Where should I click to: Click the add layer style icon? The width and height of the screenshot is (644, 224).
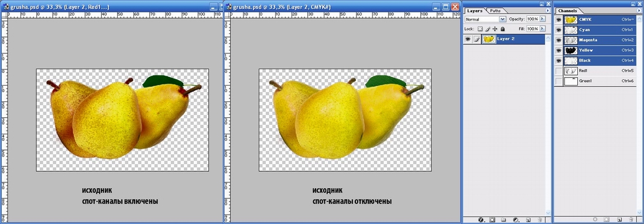click(x=481, y=220)
